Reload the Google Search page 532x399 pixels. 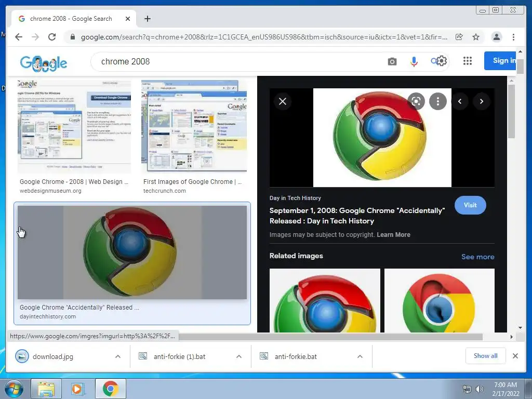click(52, 37)
